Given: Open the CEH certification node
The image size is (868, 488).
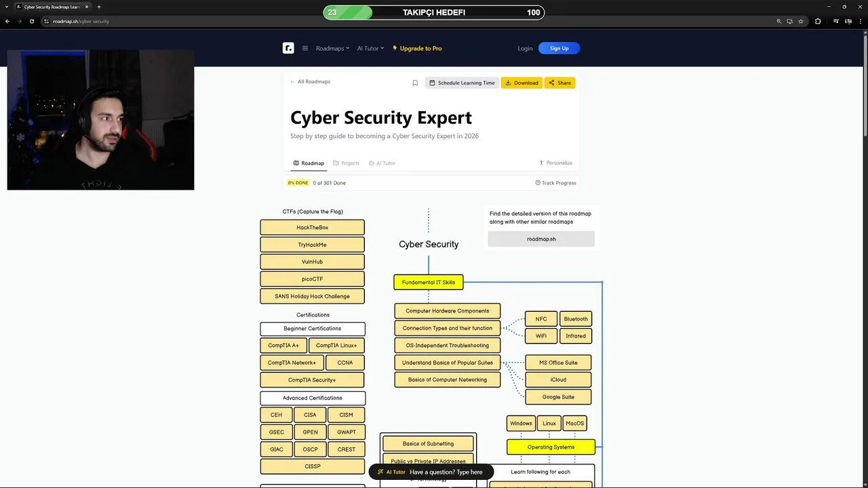Looking at the screenshot, I should (276, 415).
